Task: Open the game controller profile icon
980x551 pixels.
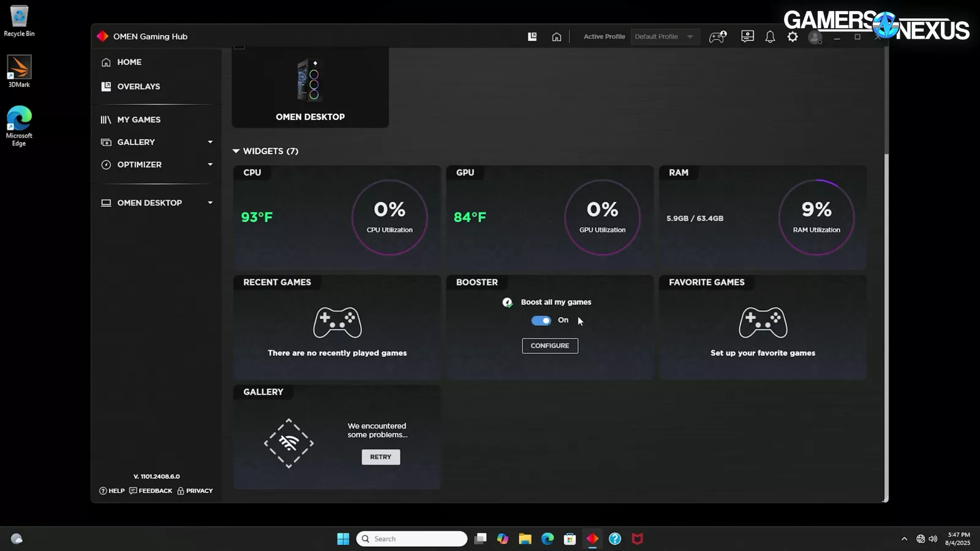Action: pyautogui.click(x=717, y=37)
